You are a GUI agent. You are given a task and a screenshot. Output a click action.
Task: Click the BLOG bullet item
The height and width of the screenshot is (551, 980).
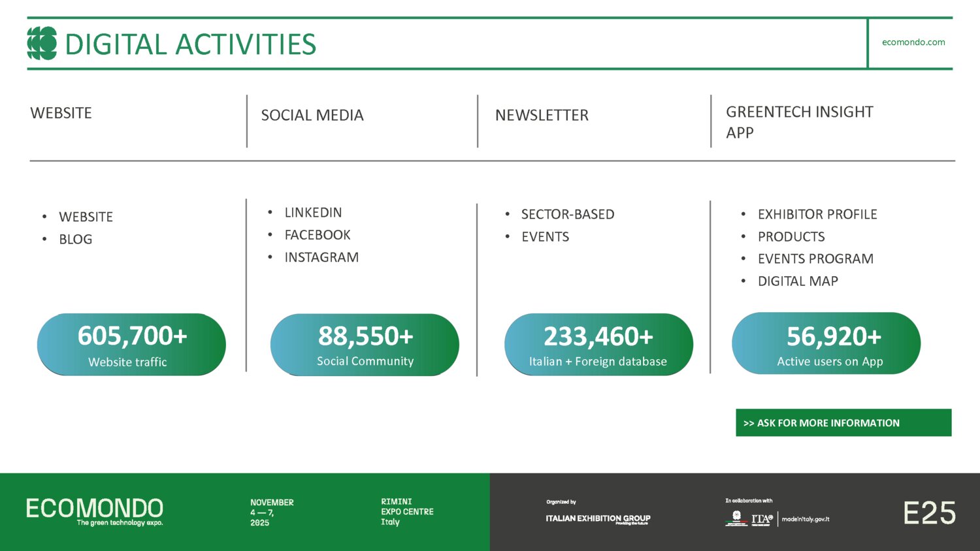(x=76, y=239)
